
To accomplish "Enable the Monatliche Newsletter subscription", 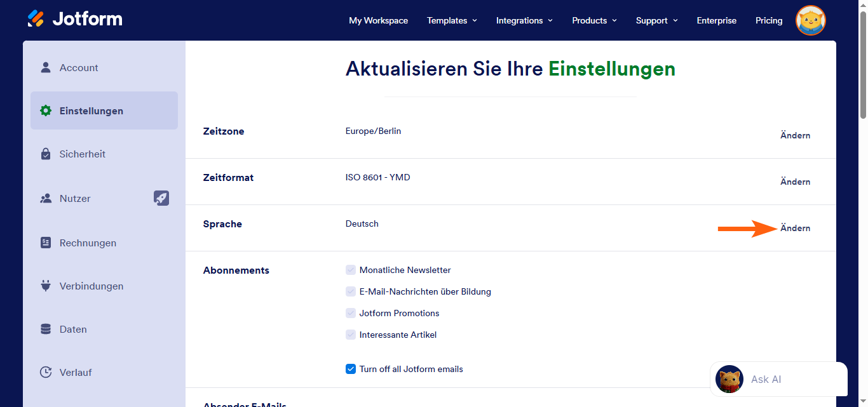I will click(x=350, y=269).
